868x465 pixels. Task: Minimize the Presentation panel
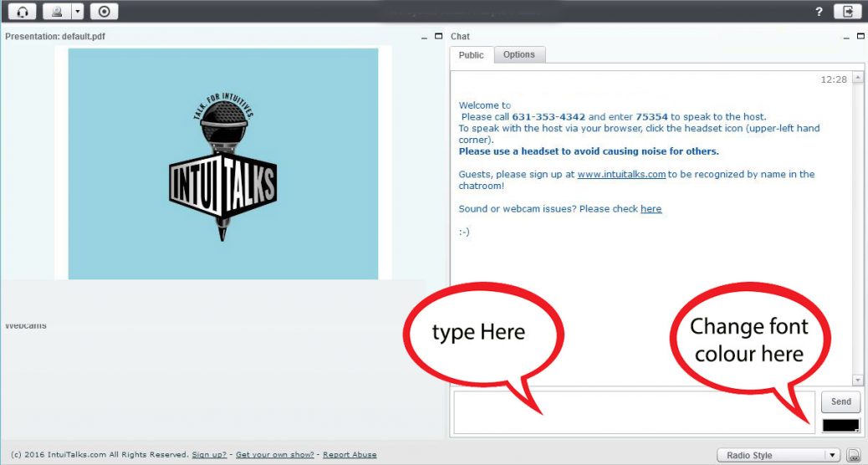[424, 37]
